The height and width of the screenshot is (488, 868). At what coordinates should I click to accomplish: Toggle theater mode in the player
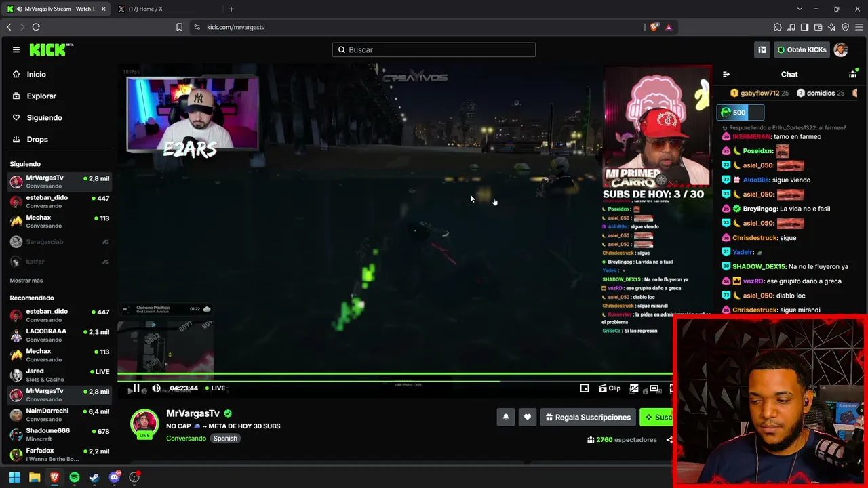tap(654, 388)
